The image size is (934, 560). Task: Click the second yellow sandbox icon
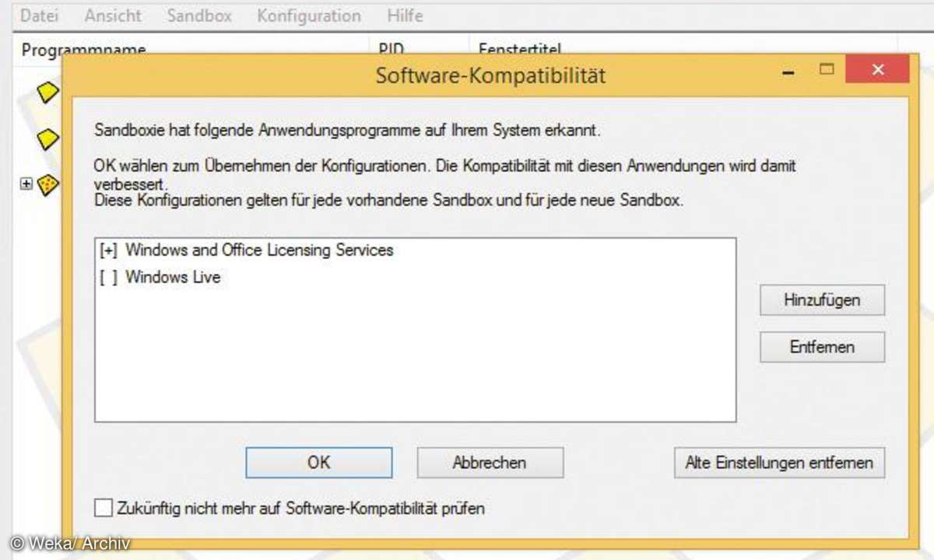click(49, 139)
